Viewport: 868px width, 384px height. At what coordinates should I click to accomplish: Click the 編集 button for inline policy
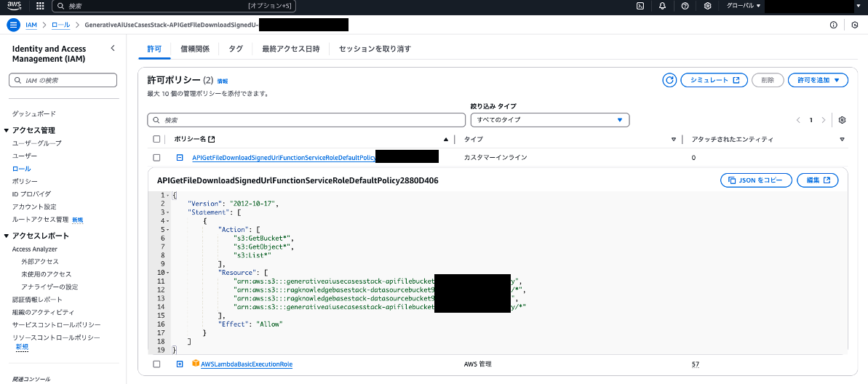click(818, 180)
